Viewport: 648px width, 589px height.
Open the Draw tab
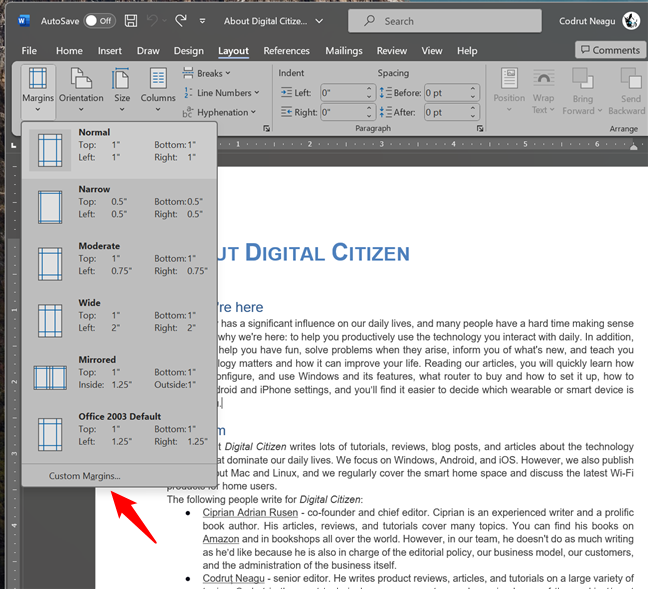point(148,51)
